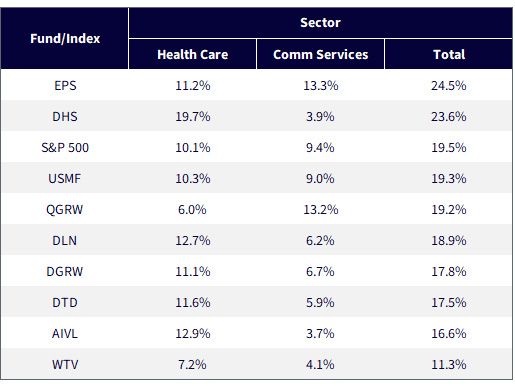Click the Health Care column header

click(x=193, y=54)
